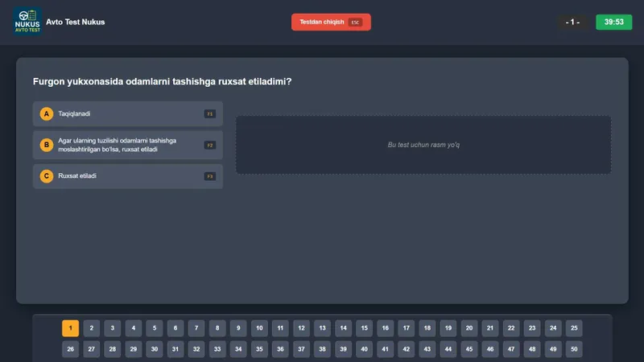Click the ESC key badge
The height and width of the screenshot is (362, 644).
point(355,23)
